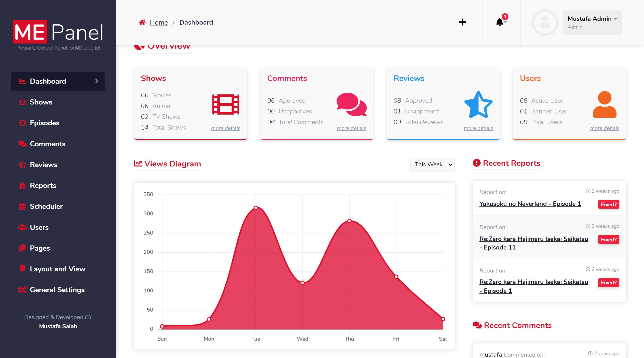Open Reports from the sidebar
The image size is (644, 358).
pyautogui.click(x=43, y=185)
